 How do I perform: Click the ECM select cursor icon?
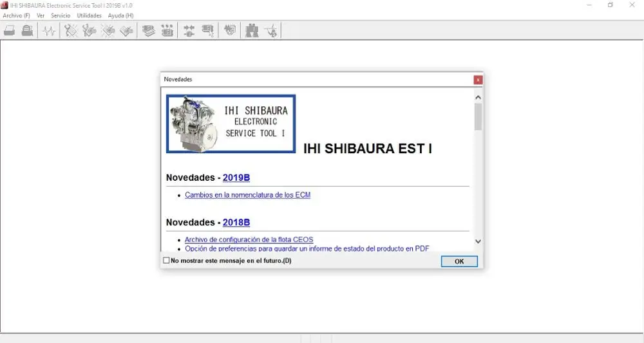(208, 31)
